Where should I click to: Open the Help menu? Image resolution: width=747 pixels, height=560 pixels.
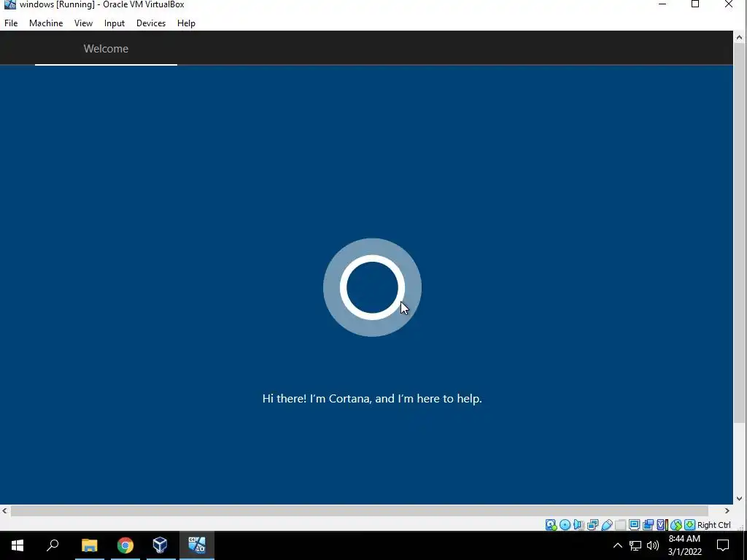tap(186, 23)
